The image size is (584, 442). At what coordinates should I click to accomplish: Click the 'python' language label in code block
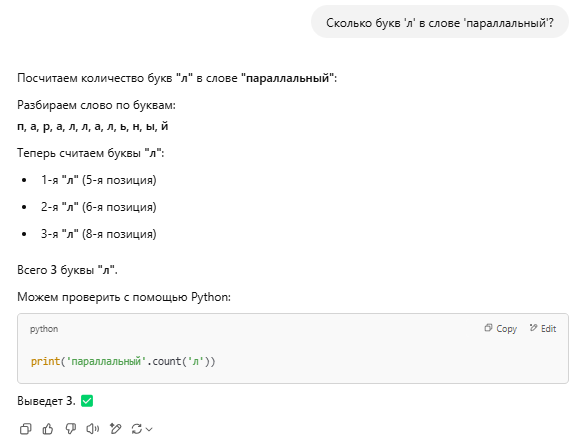(44, 329)
